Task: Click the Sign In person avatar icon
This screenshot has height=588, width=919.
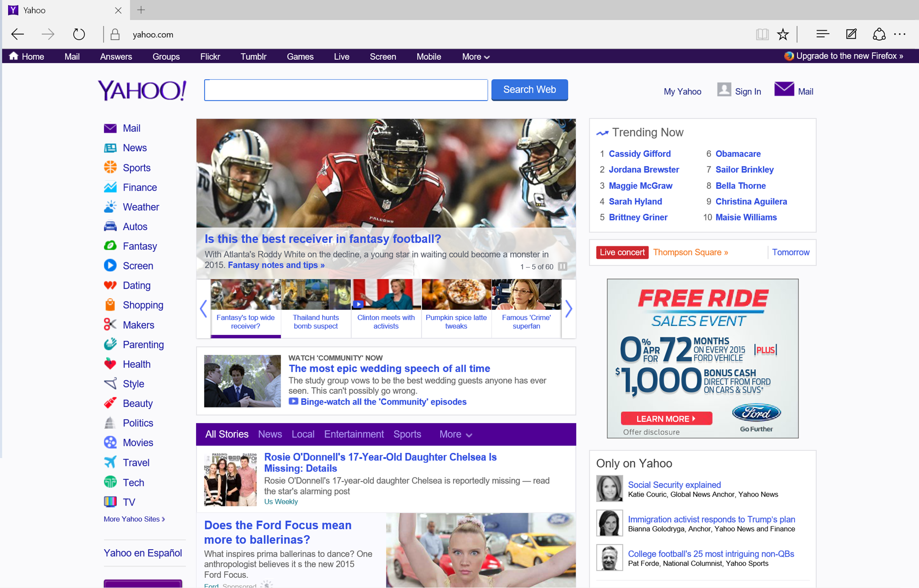Action: [724, 89]
